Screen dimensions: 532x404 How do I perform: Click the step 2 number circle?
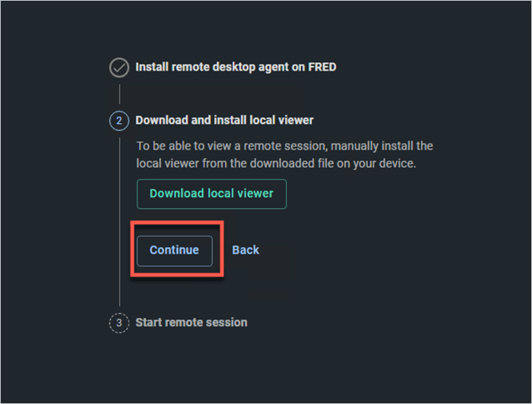(119, 121)
